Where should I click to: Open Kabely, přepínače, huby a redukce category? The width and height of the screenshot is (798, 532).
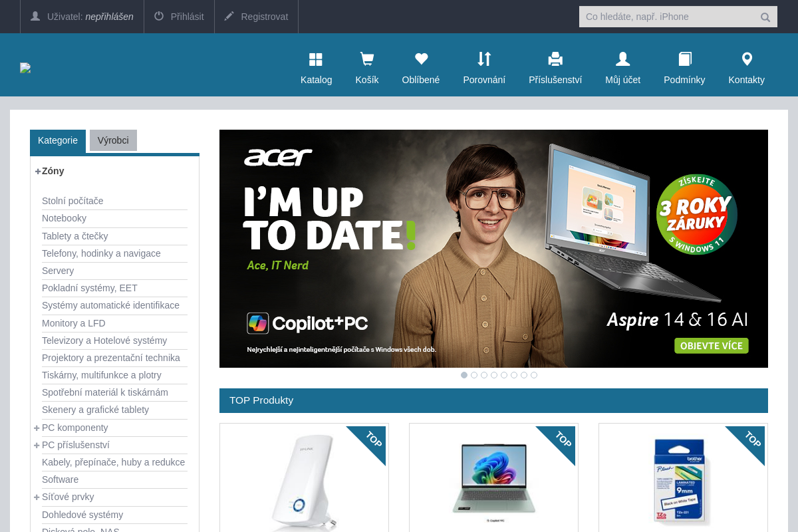114,462
